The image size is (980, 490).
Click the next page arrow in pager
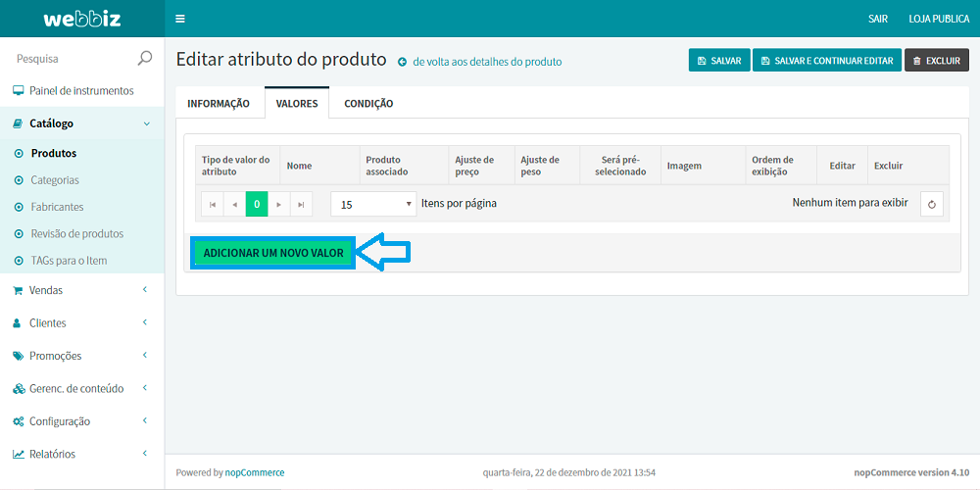pyautogui.click(x=278, y=205)
